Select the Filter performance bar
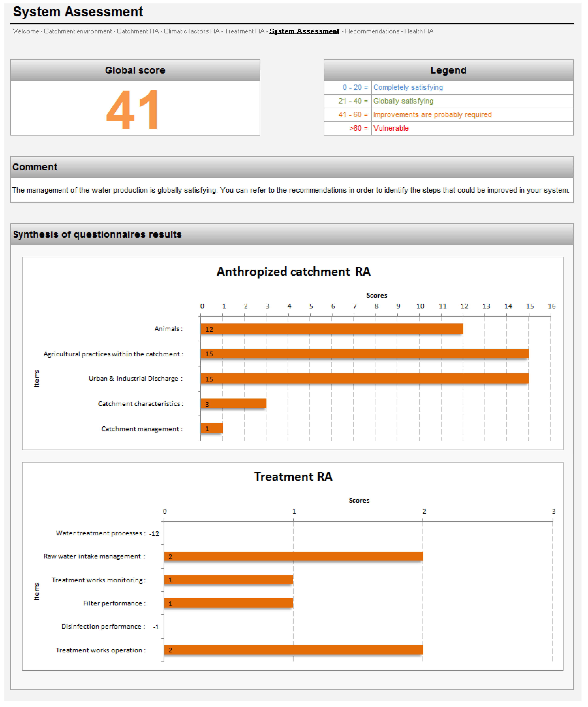The width and height of the screenshot is (588, 707). click(x=229, y=603)
